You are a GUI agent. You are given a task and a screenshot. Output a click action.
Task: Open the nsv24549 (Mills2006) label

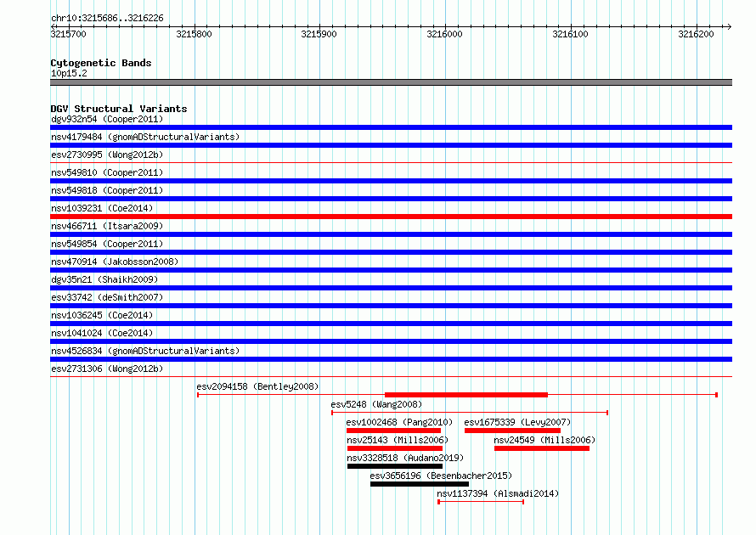(544, 440)
